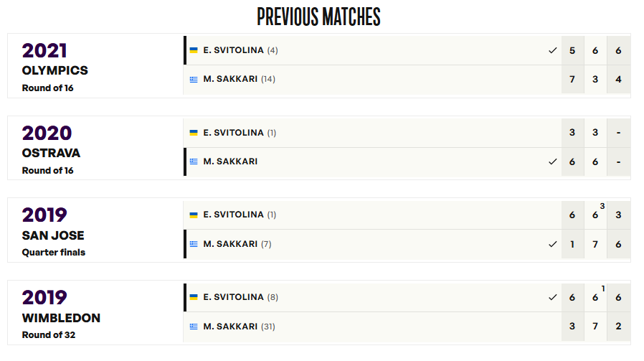Click Greece flag in the 2020 Ostrava match

[194, 161]
